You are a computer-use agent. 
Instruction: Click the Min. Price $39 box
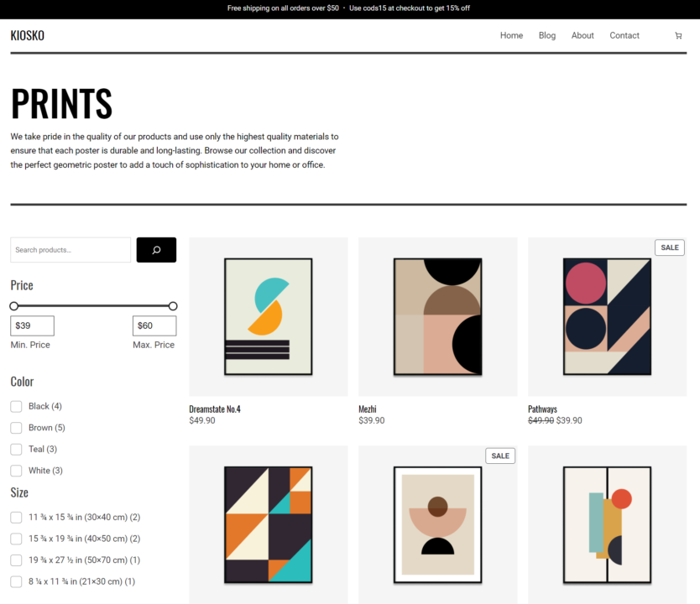[x=32, y=325]
